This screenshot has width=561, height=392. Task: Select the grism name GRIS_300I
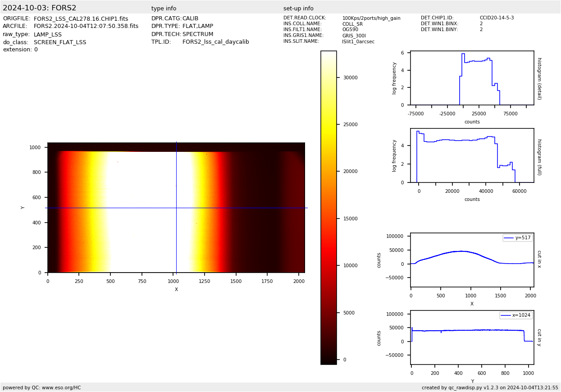click(x=353, y=36)
